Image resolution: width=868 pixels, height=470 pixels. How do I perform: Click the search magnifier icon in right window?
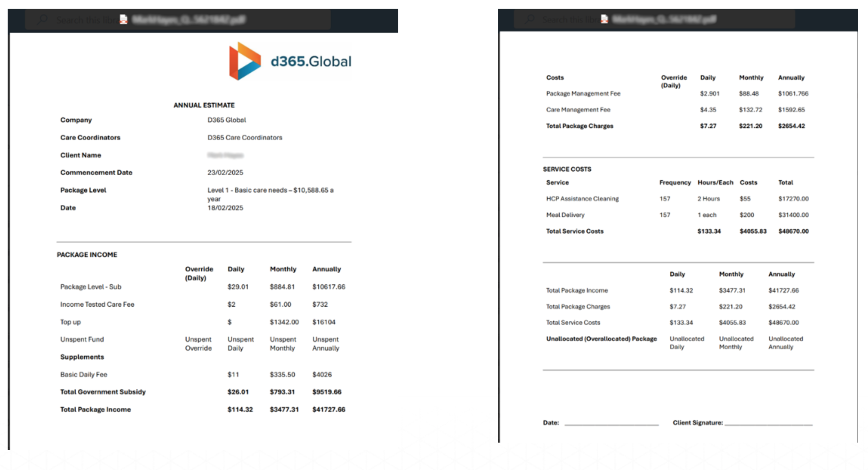(529, 19)
